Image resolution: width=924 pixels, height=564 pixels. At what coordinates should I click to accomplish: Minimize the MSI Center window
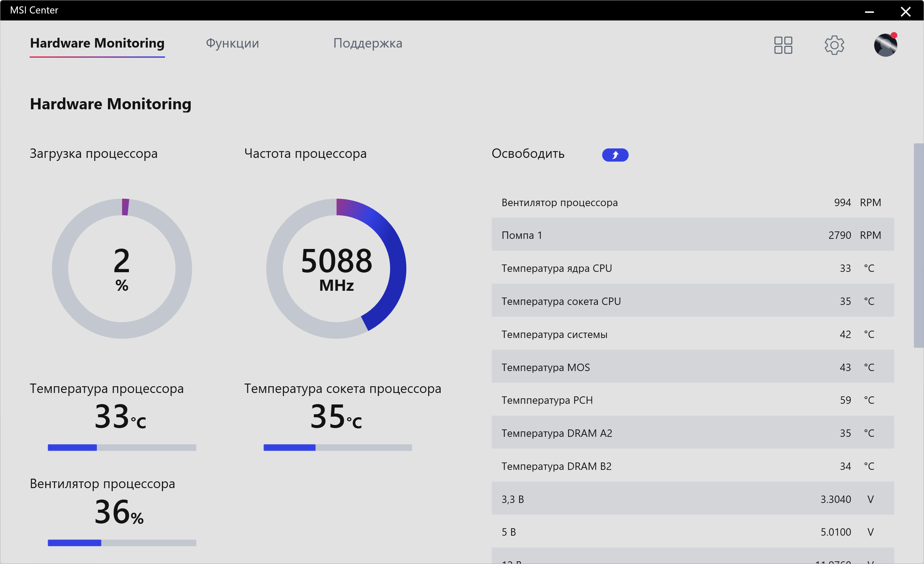coord(869,11)
